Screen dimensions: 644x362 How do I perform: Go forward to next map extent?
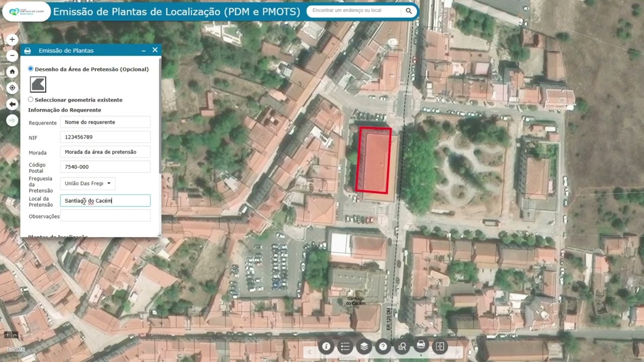tap(12, 120)
